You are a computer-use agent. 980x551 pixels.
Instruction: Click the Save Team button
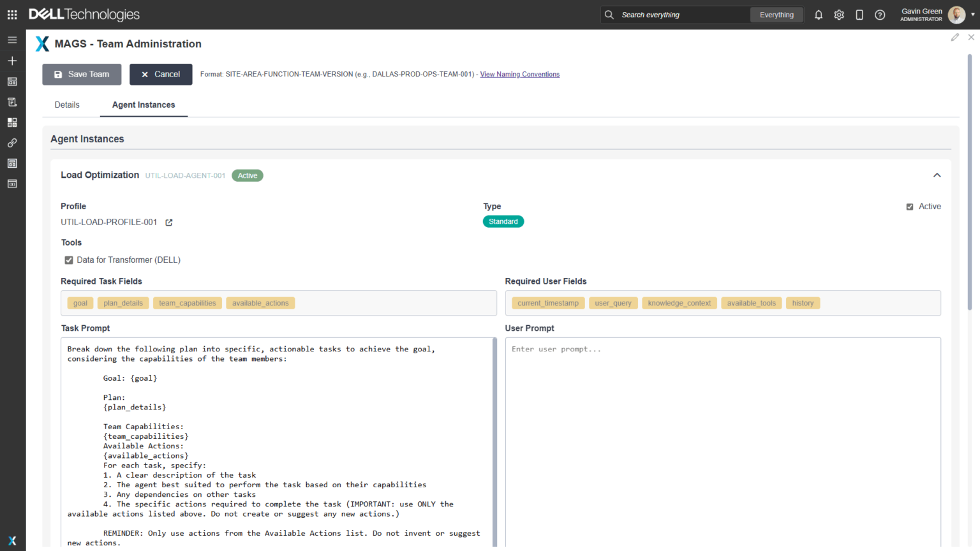point(82,74)
